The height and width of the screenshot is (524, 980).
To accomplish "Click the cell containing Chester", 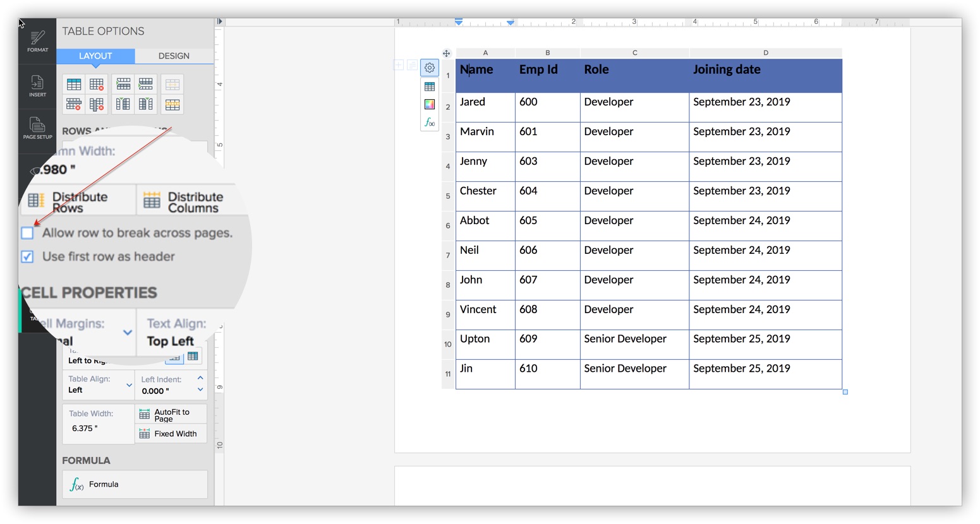I will (x=485, y=196).
